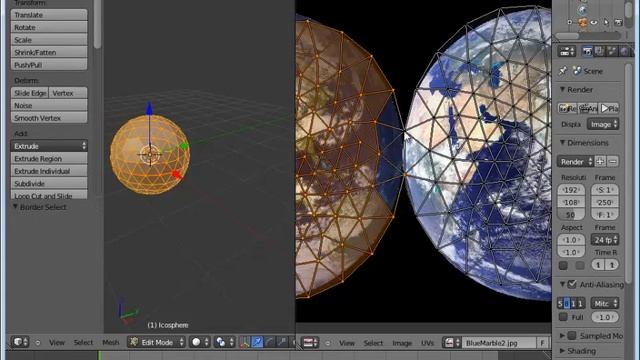Toggle the Crop checkbox under Aspect

click(580, 265)
